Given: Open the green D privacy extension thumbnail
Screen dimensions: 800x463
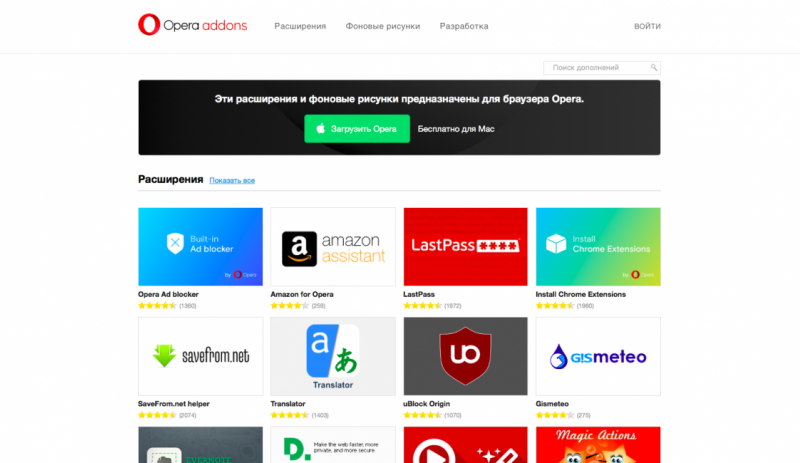Looking at the screenshot, I should point(333,445).
